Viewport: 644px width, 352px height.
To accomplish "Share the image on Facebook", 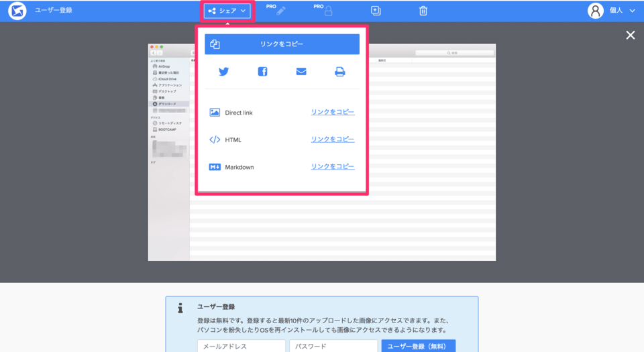I will click(x=262, y=72).
